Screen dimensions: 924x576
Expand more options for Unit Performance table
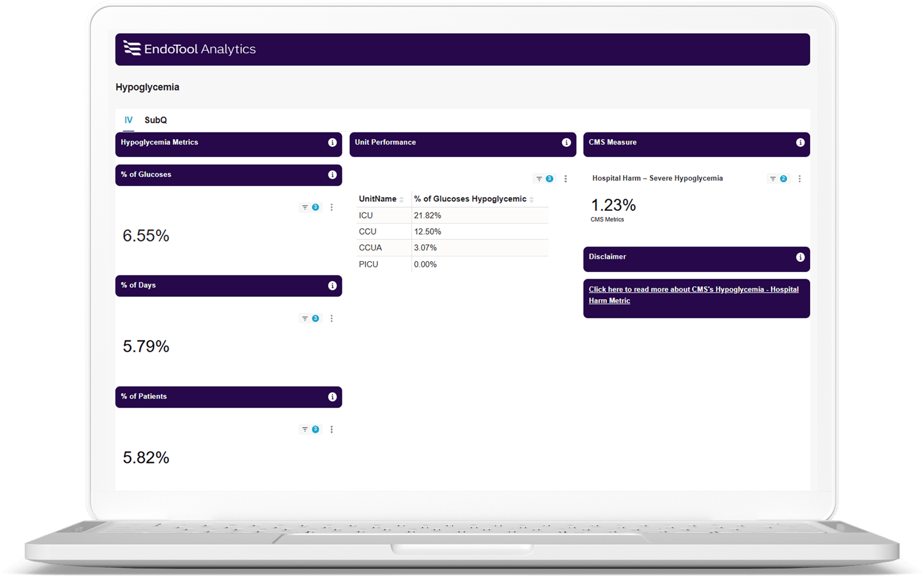(x=565, y=179)
